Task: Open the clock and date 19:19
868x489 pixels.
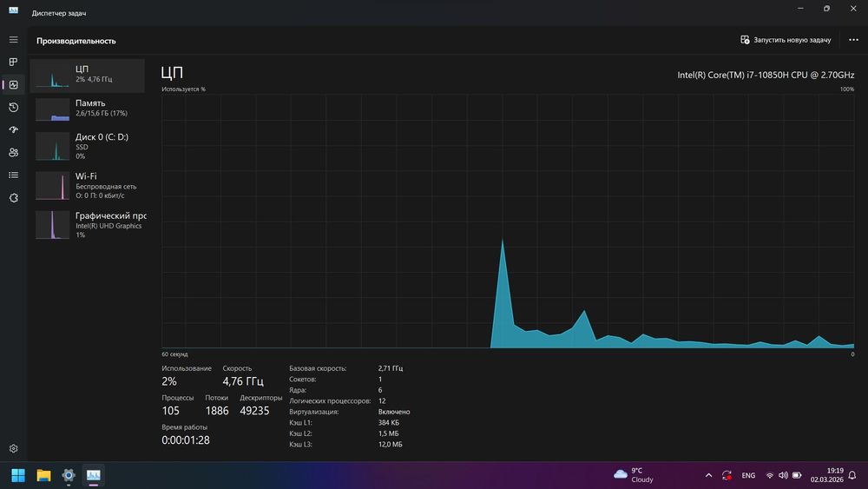Action: [x=827, y=475]
